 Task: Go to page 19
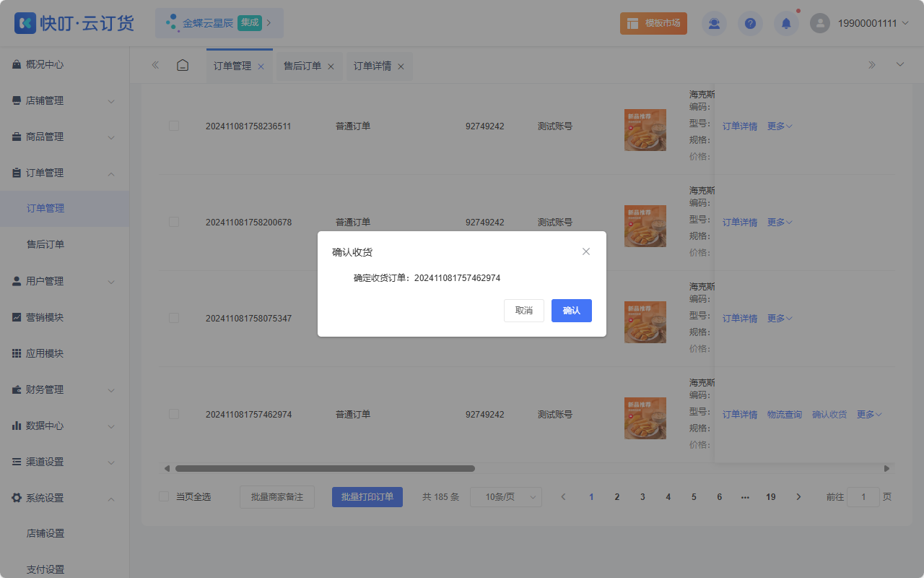point(771,497)
